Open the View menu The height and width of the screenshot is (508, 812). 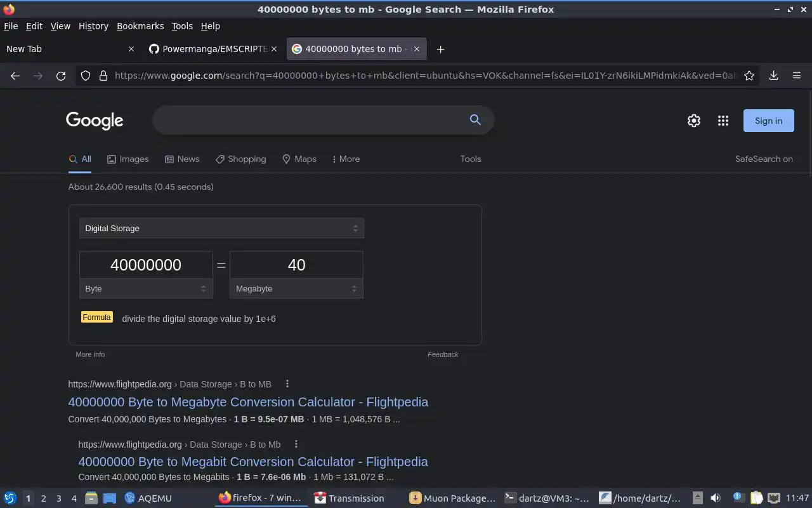60,26
